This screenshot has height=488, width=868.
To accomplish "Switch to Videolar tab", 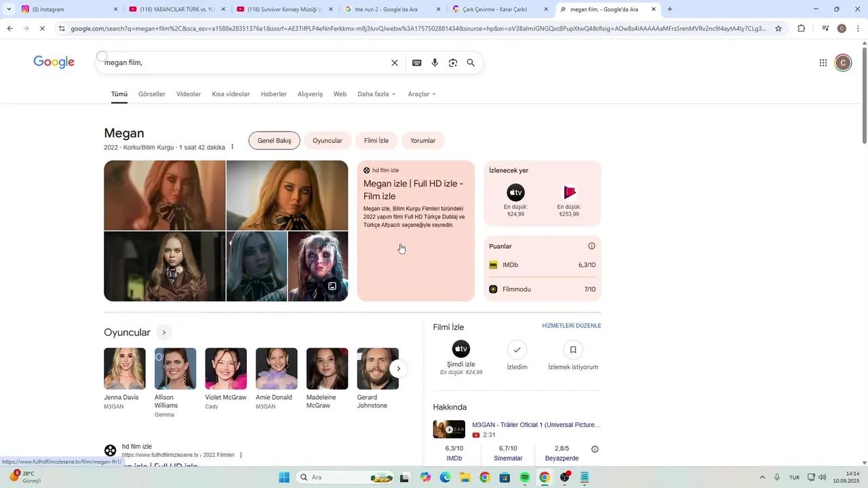I will (x=189, y=94).
